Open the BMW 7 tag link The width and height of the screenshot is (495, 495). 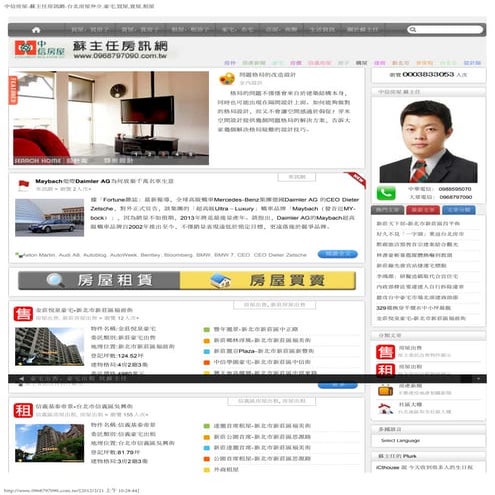click(x=224, y=255)
